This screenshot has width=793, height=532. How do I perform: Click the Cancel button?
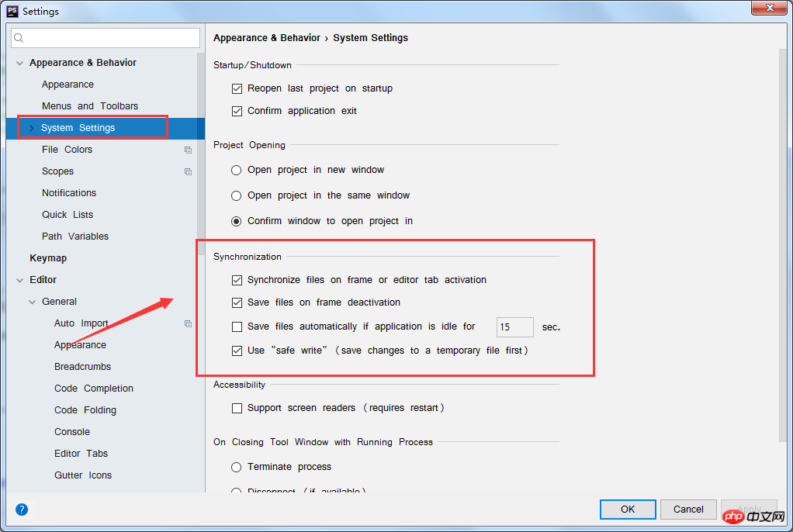point(688,510)
